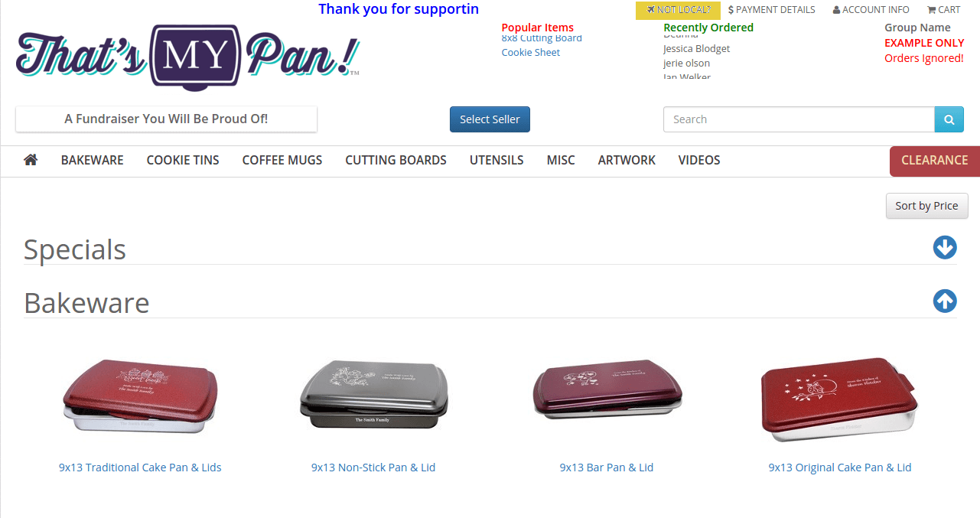Open the red Clearance tab
Viewport: 980px width, 518px height.
(935, 161)
